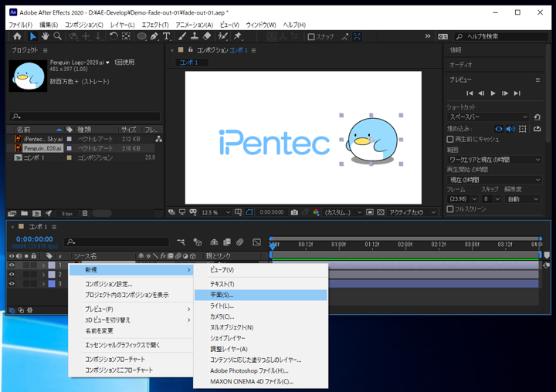Enable the フルスクリーン checkbox

[x=450, y=209]
